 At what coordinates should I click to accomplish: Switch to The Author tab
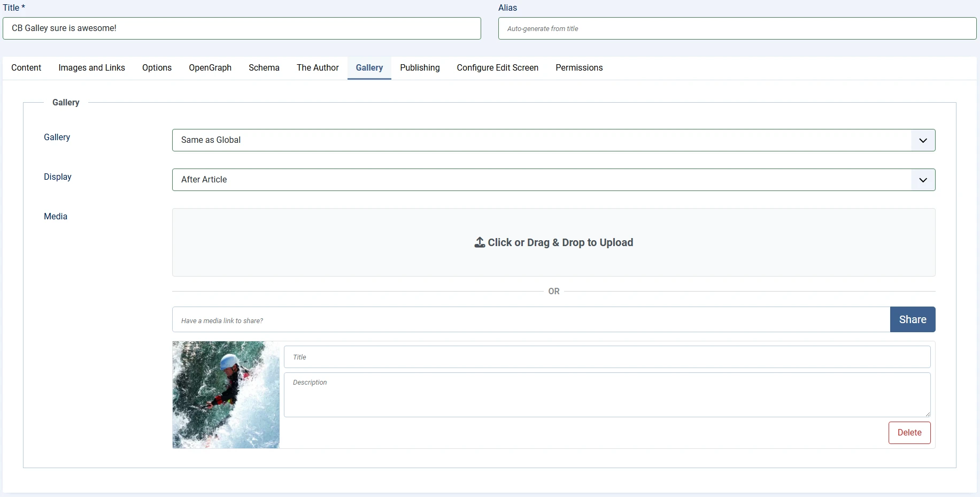(318, 68)
